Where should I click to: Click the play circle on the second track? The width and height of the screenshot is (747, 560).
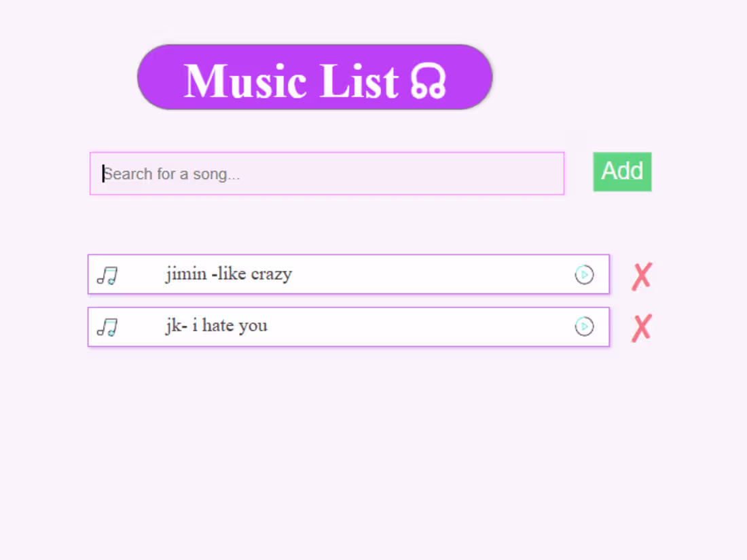tap(583, 326)
